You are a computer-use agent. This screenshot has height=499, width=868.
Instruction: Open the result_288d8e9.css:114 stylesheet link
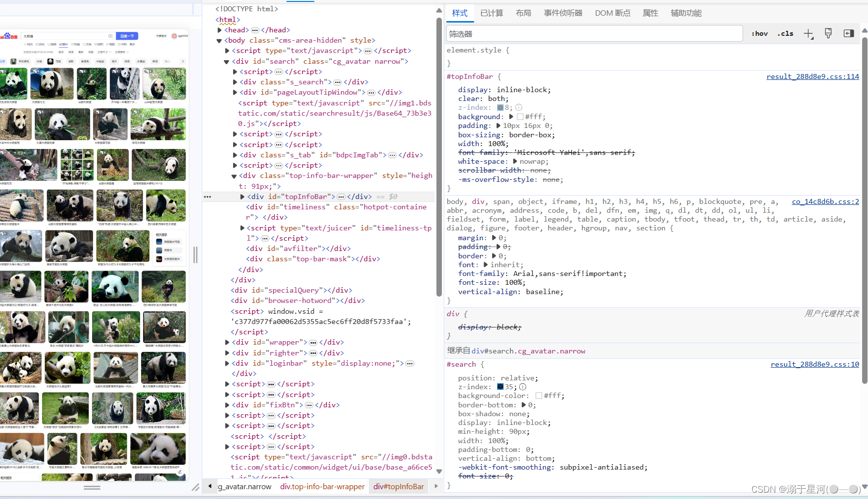coord(813,76)
